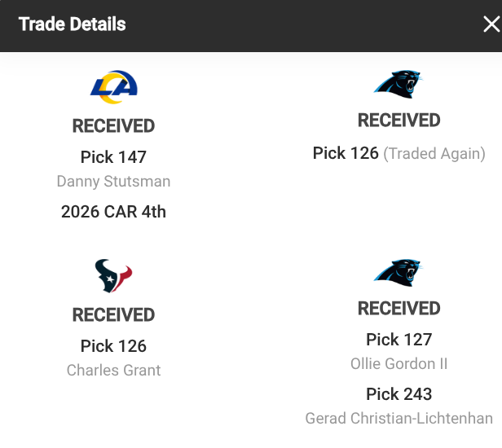
Task: Click the Traded Again label
Action: pos(434,154)
